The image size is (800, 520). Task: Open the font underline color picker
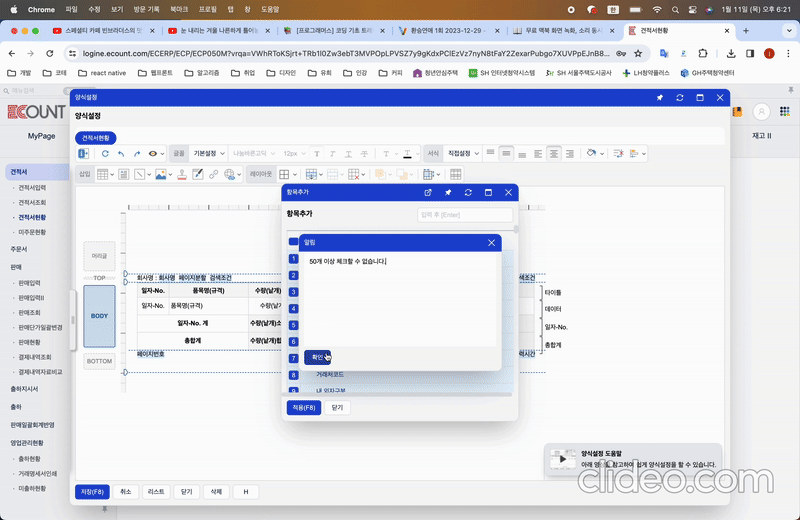tap(410, 154)
